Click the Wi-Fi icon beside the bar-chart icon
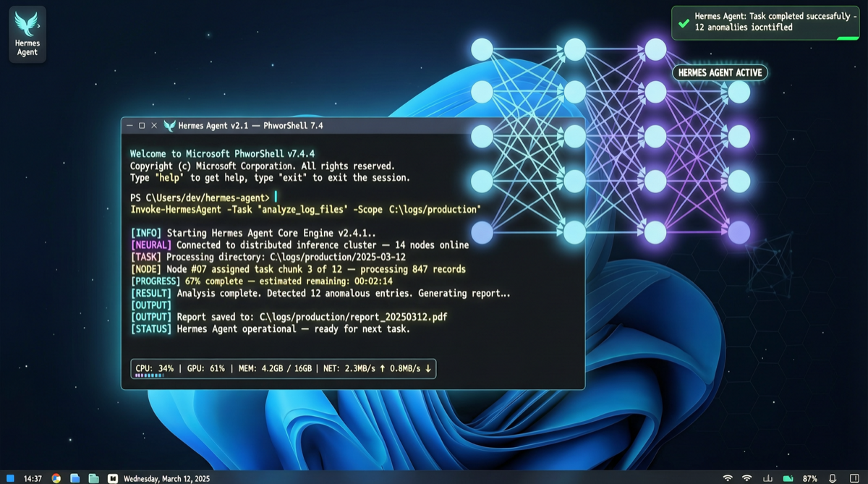The width and height of the screenshot is (868, 484). pos(746,478)
